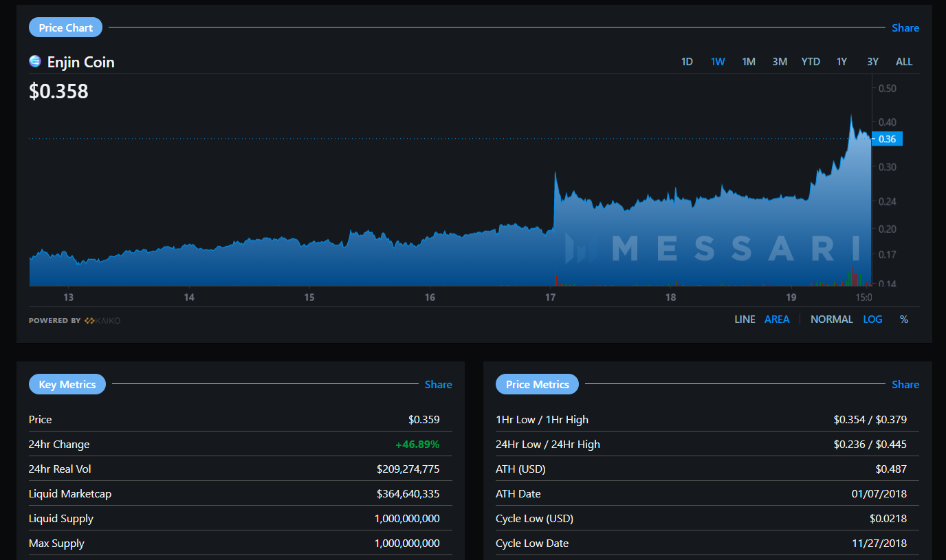Image resolution: width=946 pixels, height=560 pixels.
Task: Show ALL price history
Action: (x=904, y=62)
